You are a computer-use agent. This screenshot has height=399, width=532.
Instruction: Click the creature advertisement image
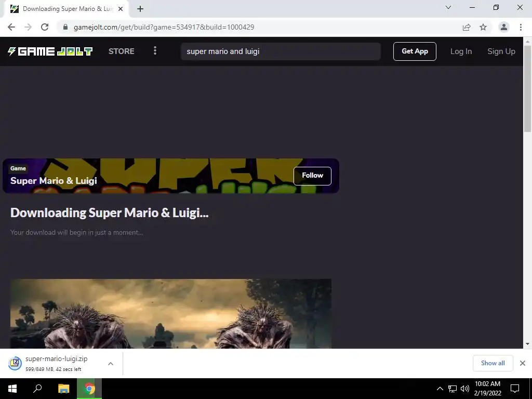[x=170, y=313]
